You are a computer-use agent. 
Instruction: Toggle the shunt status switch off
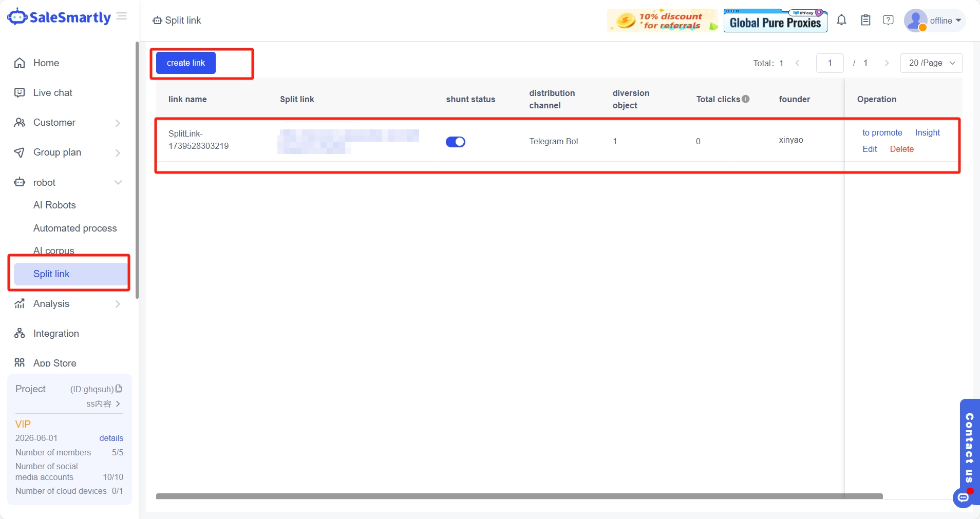(x=455, y=142)
